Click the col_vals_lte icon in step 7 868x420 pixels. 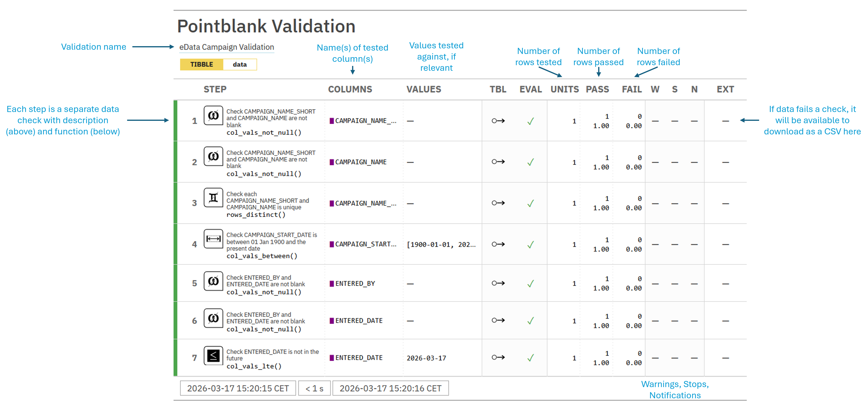tap(213, 355)
